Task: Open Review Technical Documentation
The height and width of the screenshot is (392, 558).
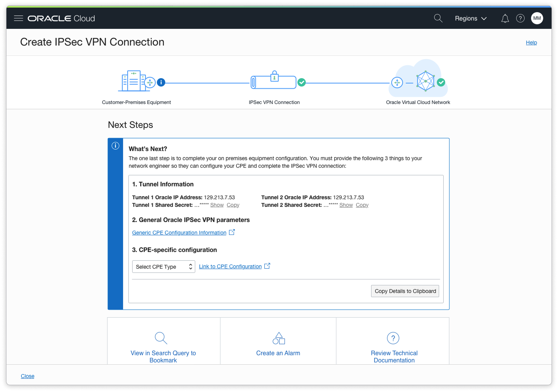Action: coord(394,357)
